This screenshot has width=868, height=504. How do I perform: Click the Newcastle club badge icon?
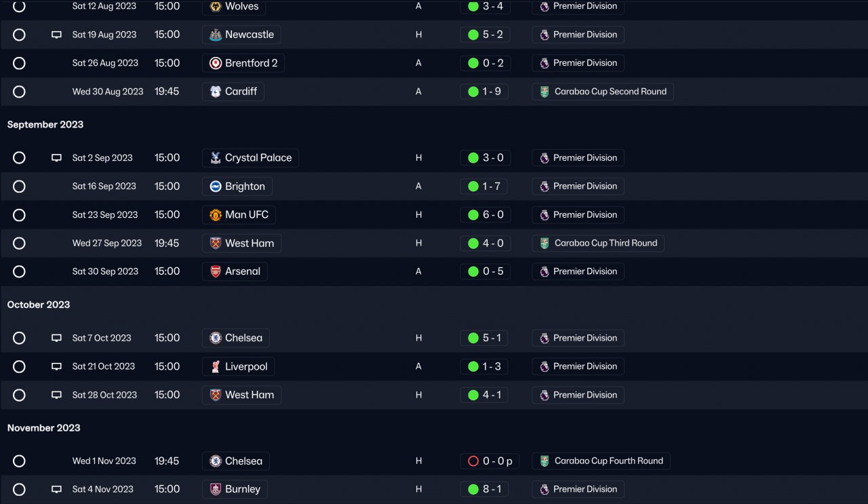pyautogui.click(x=215, y=35)
